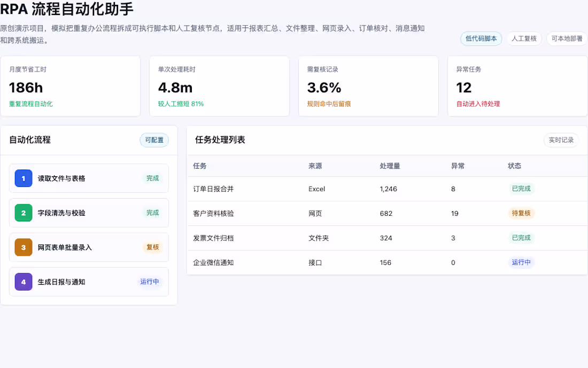The image size is (588, 368).
Task: Click 已完成 badge for 发票文件归档
Action: click(x=521, y=238)
